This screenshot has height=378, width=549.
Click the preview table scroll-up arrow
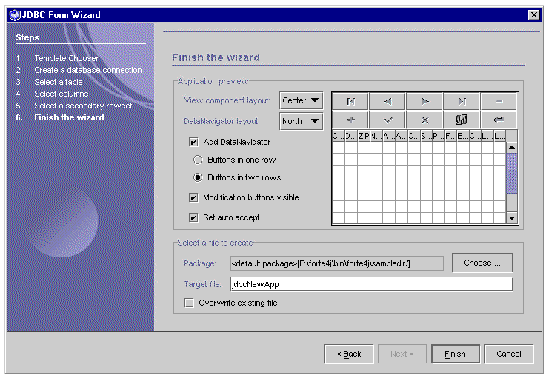pyautogui.click(x=512, y=148)
